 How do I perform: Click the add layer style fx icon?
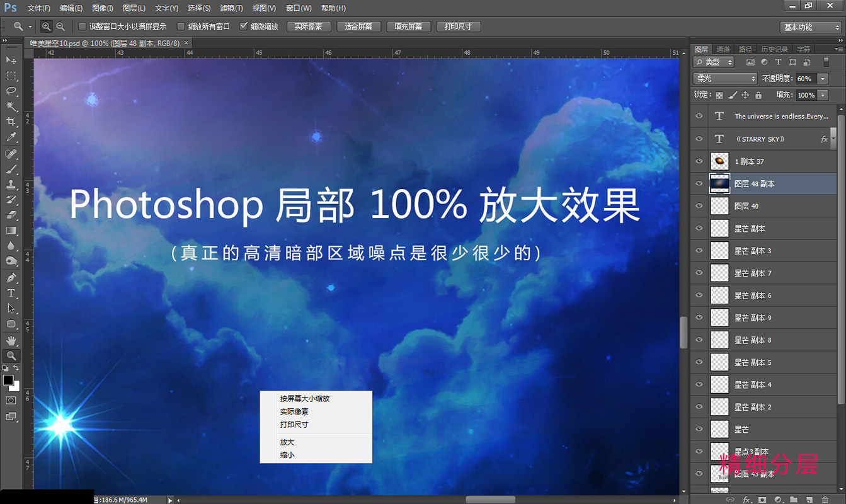[x=746, y=500]
